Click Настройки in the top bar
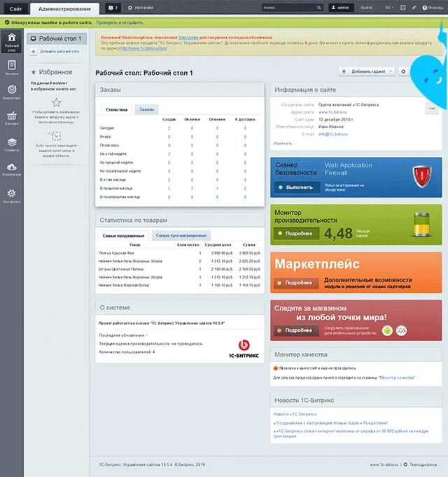This screenshot has width=448, height=477. [x=141, y=8]
